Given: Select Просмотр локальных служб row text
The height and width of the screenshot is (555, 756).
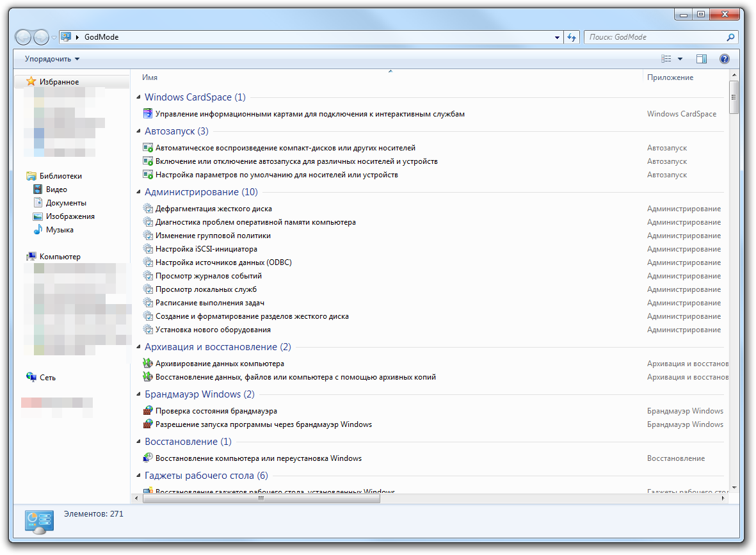Looking at the screenshot, I should tap(206, 289).
